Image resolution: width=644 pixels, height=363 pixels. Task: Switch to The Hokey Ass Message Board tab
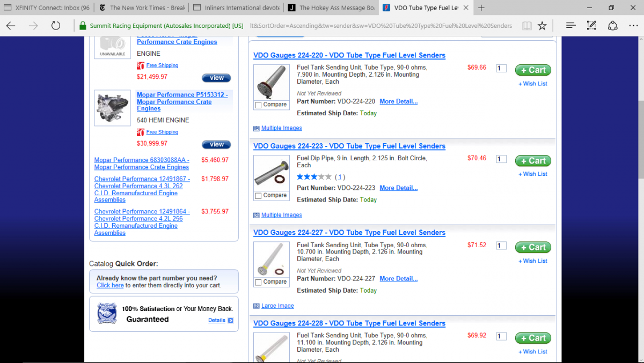tap(331, 8)
